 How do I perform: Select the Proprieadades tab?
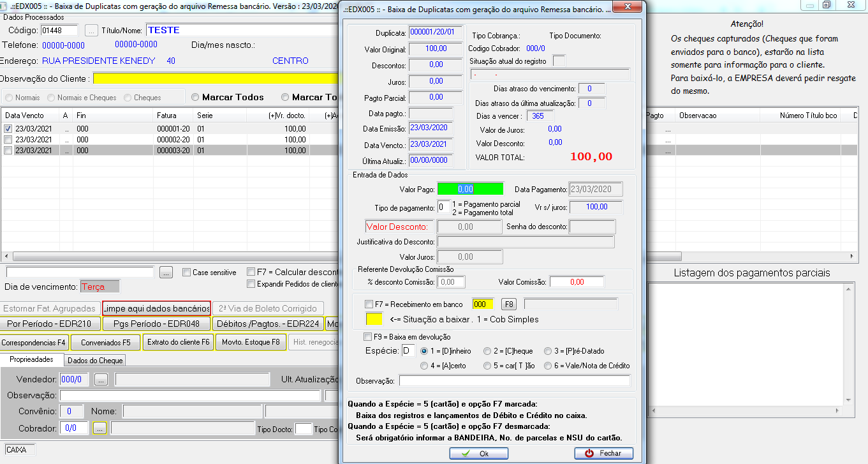(x=31, y=360)
